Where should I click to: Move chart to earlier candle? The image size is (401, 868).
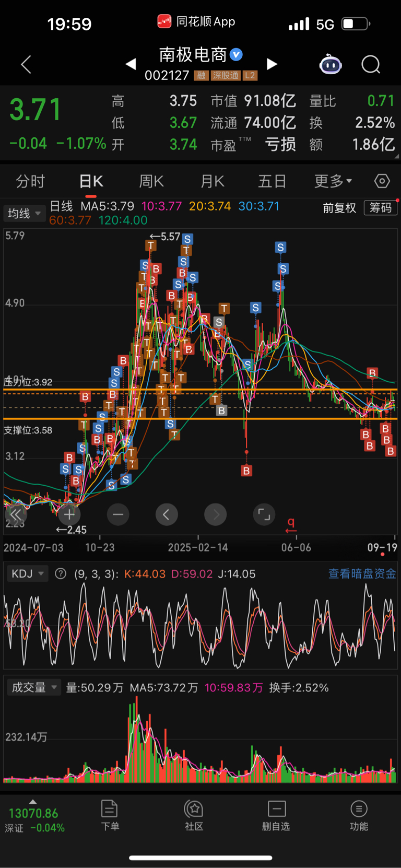pos(167,514)
